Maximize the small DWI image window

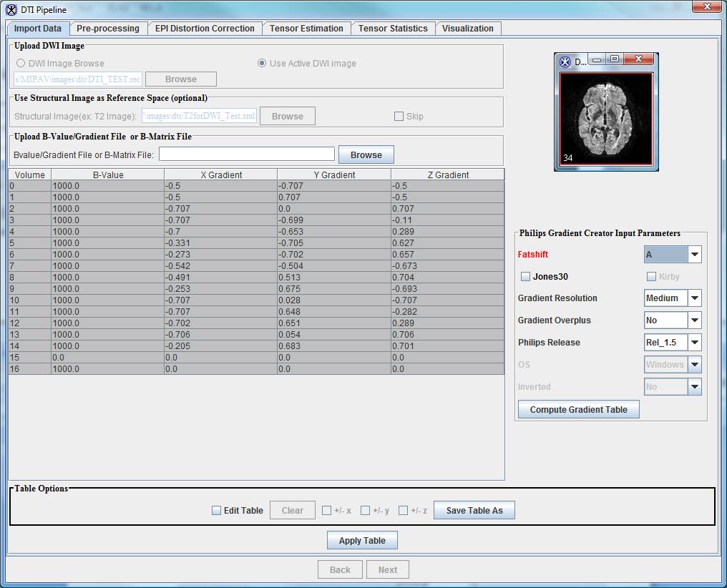[x=614, y=59]
